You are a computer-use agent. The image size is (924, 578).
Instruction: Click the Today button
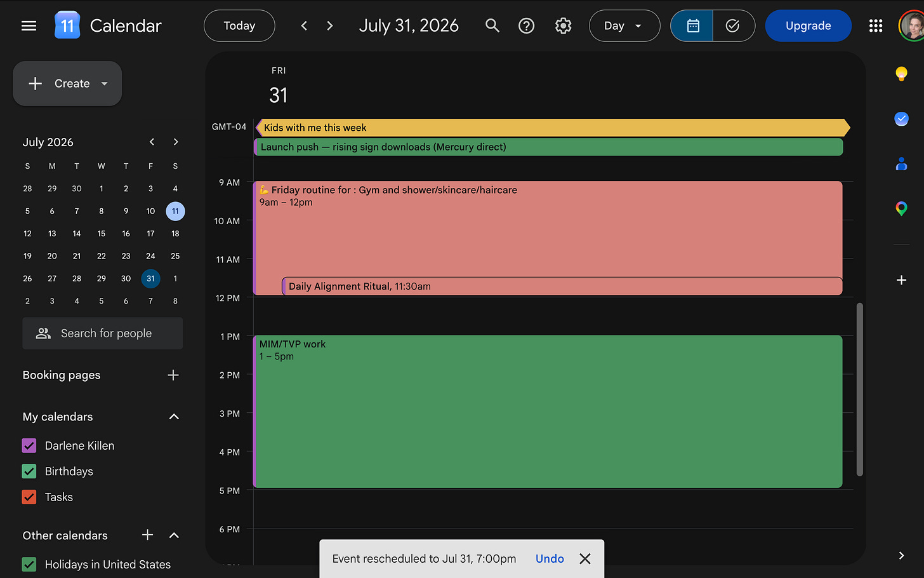tap(239, 26)
